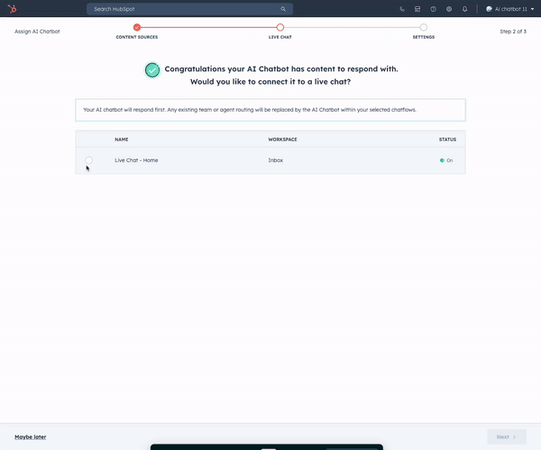Screen dimensions: 541x450
Task: Click the NAME column header
Action: (x=121, y=139)
